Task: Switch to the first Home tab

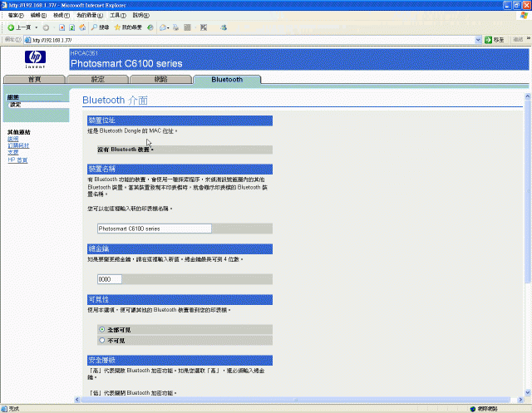Action: tap(34, 79)
